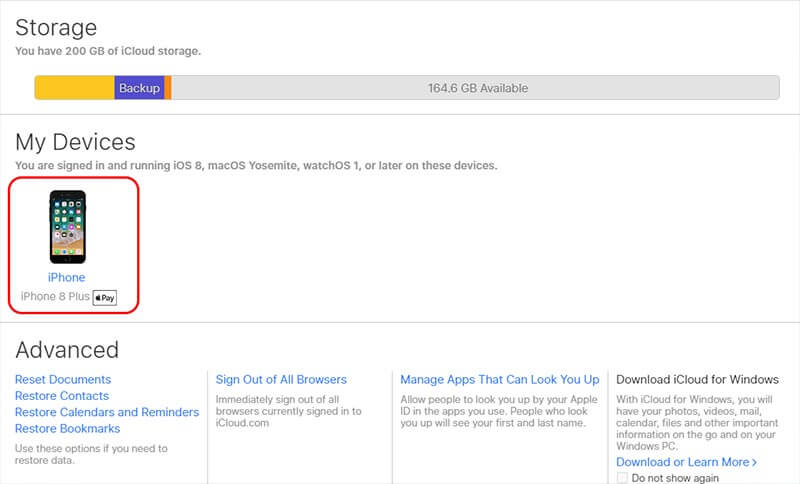Click the chevron after Download or Learn More
This screenshot has height=484, width=800.
click(754, 462)
